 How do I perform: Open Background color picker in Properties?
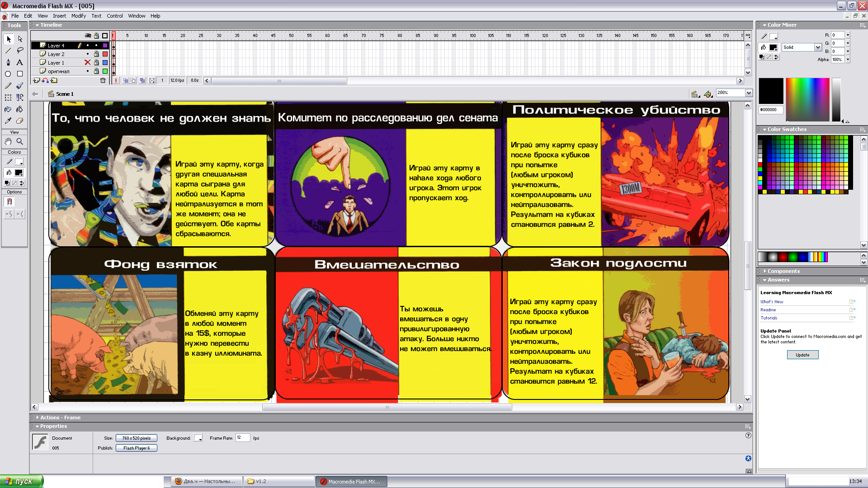198,438
